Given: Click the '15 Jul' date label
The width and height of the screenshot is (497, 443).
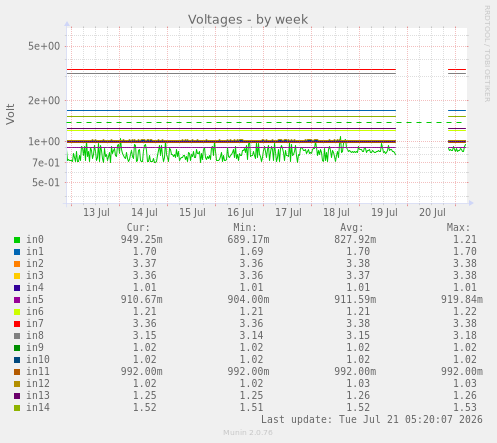Looking at the screenshot, I should (x=192, y=212).
